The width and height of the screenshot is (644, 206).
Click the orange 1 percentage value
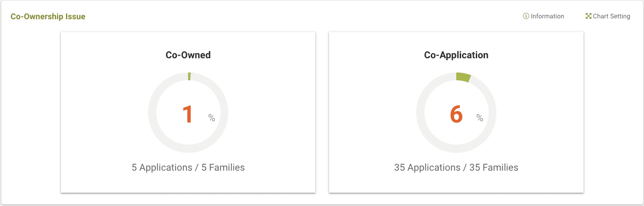187,114
